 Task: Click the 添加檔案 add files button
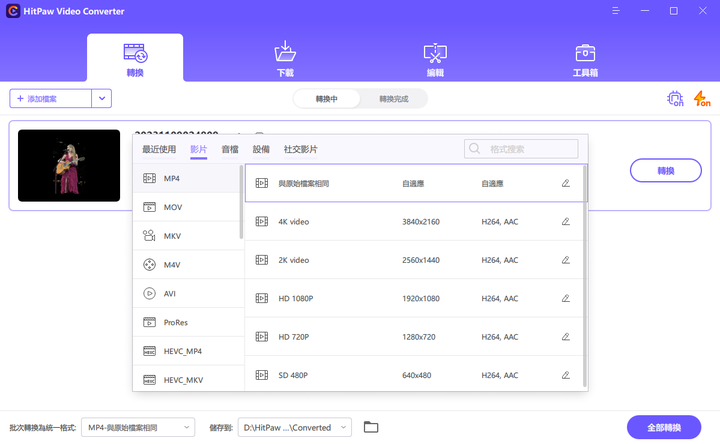coord(51,99)
